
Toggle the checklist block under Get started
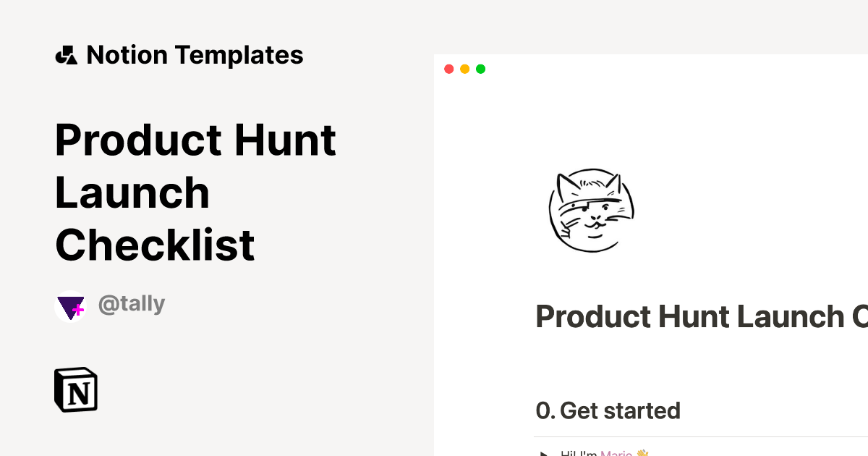click(579, 454)
